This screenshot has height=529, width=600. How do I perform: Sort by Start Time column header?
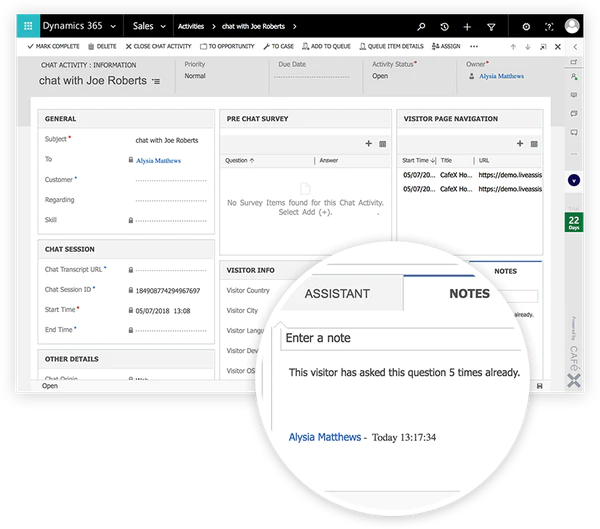point(419,160)
